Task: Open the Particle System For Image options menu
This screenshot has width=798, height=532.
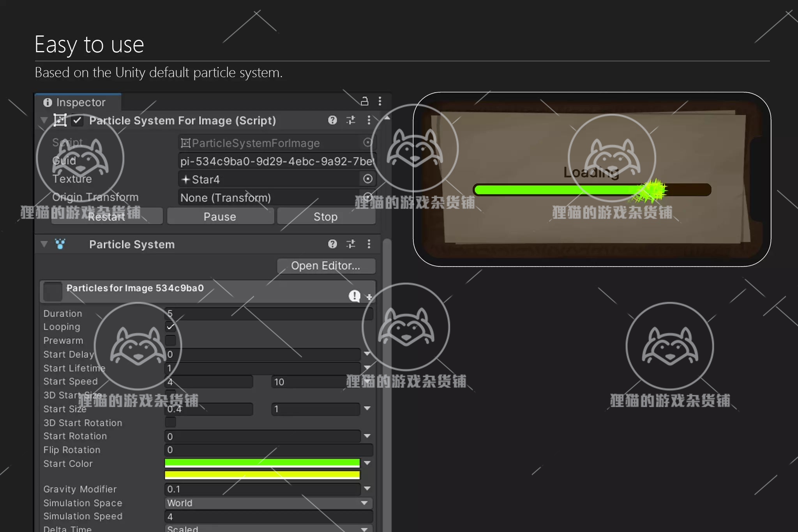Action: coord(369,120)
